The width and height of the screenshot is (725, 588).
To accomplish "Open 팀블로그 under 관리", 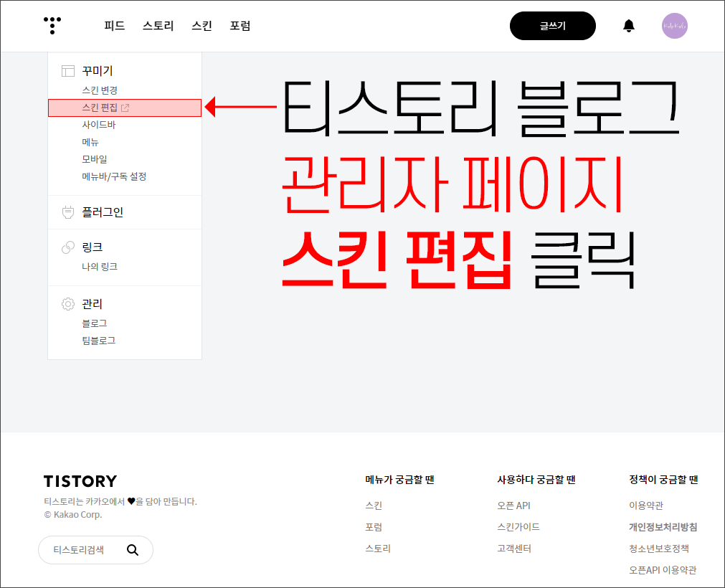I will pos(98,341).
